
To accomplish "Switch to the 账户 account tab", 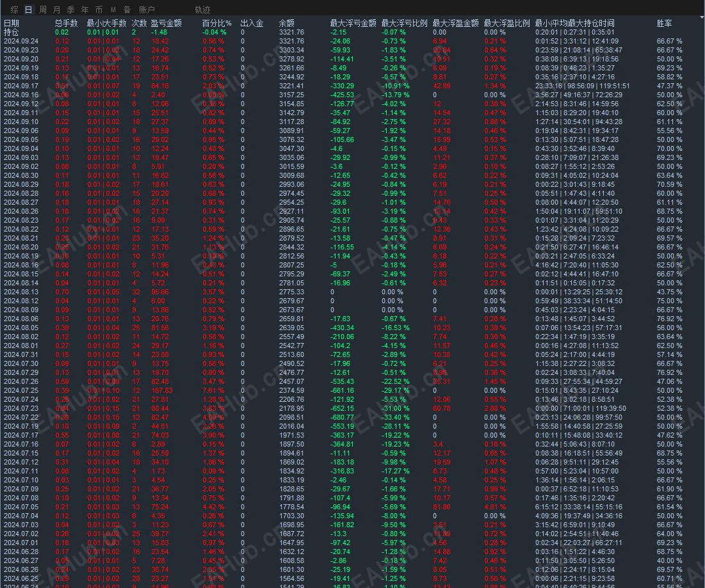I will [x=147, y=10].
